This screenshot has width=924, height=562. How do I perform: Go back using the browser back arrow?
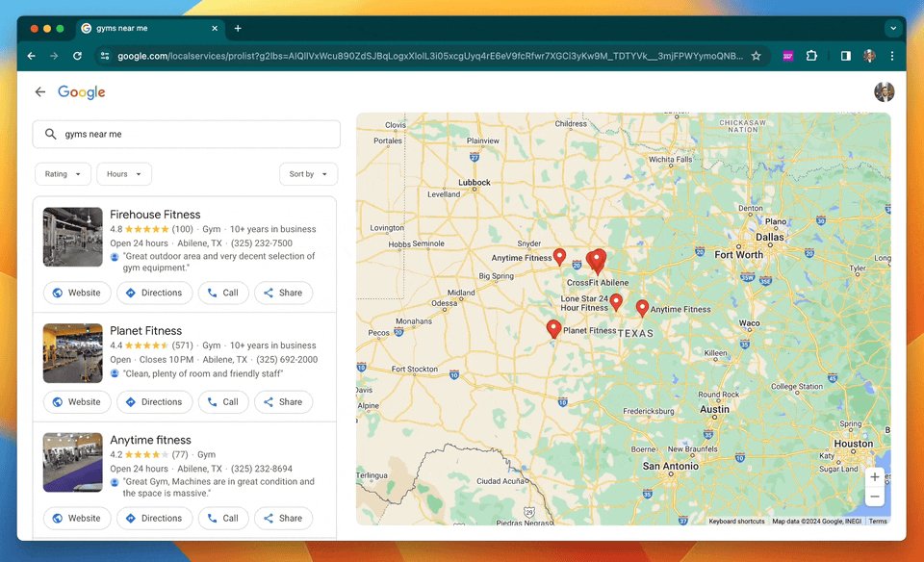point(32,56)
